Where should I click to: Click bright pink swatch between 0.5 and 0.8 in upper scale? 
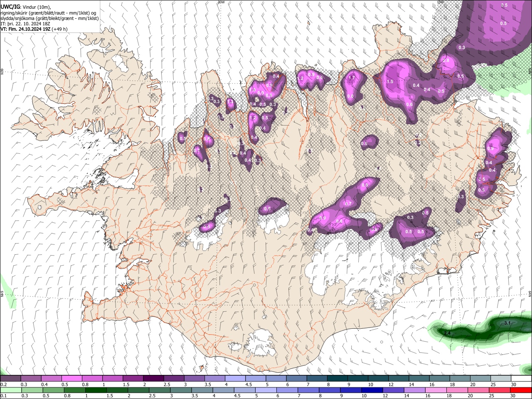click(72, 379)
